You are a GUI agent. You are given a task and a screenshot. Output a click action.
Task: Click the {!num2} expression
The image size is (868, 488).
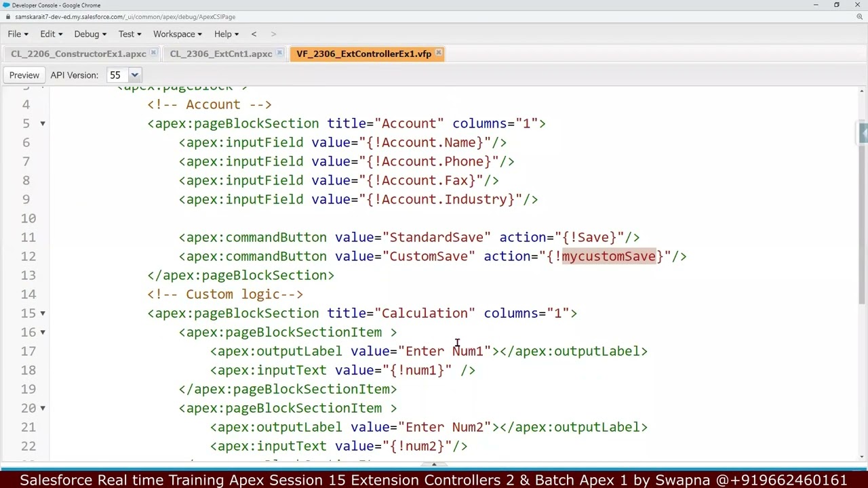coord(416,446)
